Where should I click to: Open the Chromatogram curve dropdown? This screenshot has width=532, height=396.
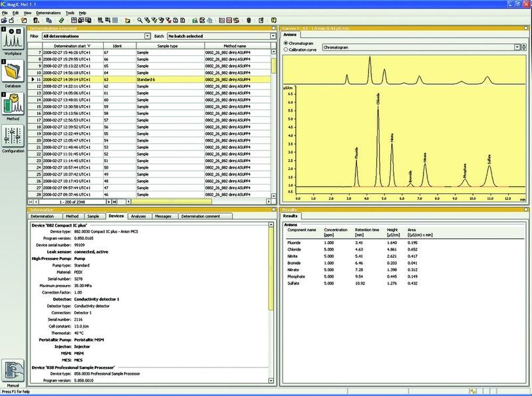click(x=517, y=47)
